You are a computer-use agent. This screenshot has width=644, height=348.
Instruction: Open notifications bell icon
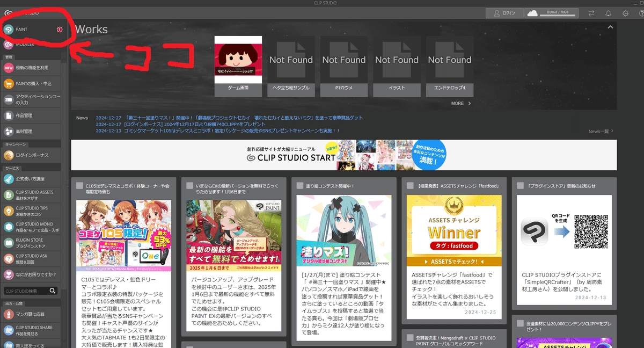coord(608,13)
